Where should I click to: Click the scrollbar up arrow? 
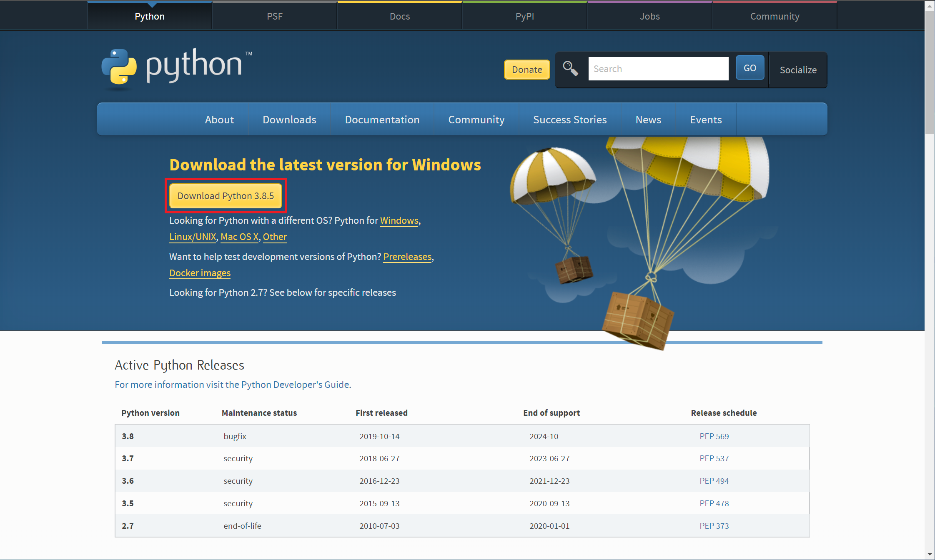click(930, 6)
